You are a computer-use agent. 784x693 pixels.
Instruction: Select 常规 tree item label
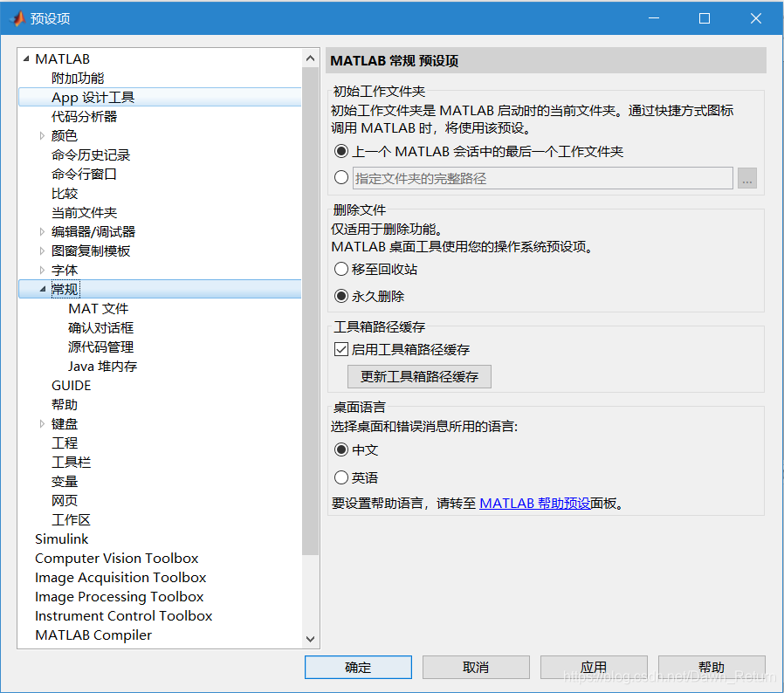click(65, 289)
